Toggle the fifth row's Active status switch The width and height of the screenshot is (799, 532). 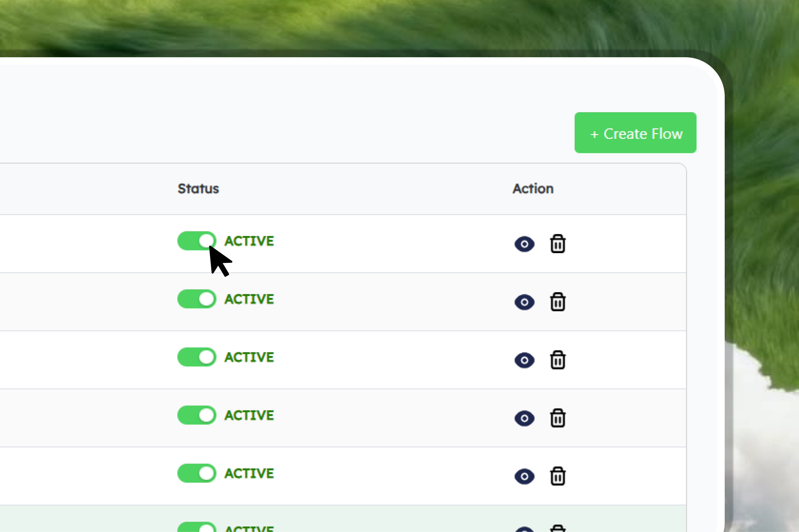[x=197, y=473]
